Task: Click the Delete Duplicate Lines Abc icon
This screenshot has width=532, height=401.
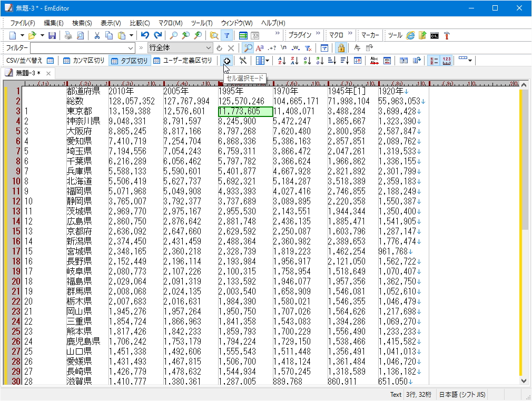Action: pos(374,61)
